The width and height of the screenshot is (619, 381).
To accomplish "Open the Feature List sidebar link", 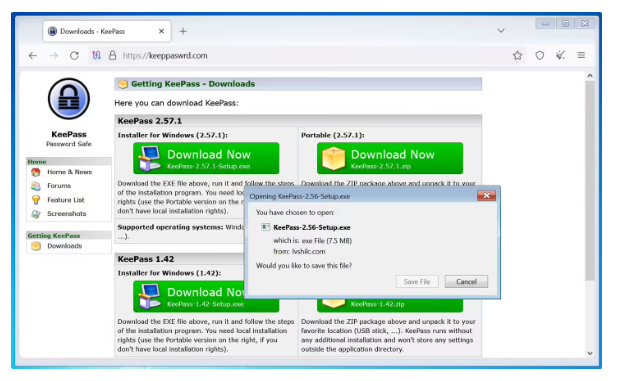I will pyautogui.click(x=66, y=200).
